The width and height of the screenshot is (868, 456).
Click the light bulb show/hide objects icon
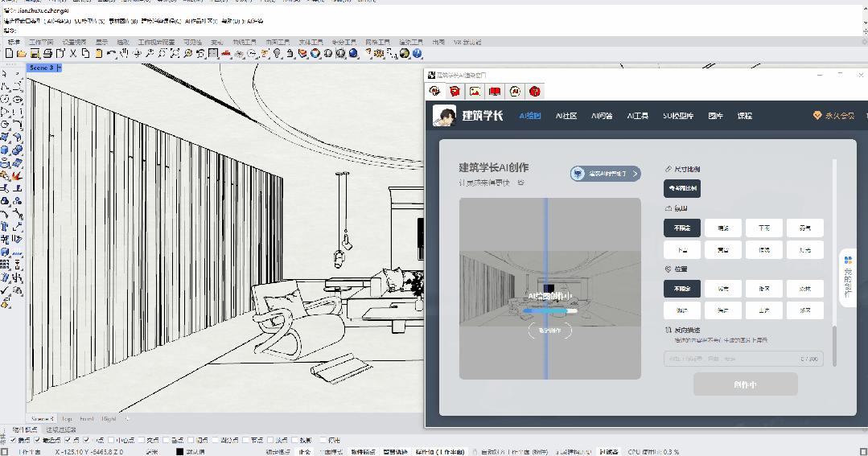pos(278,53)
